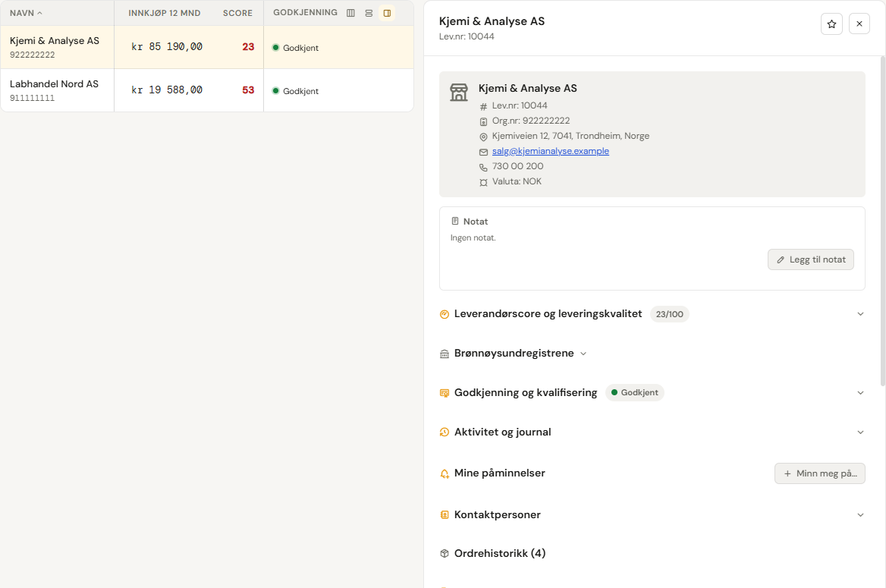Click Godkjent status in Kjemi & Analyse row
886x588 pixels.
(x=296, y=48)
